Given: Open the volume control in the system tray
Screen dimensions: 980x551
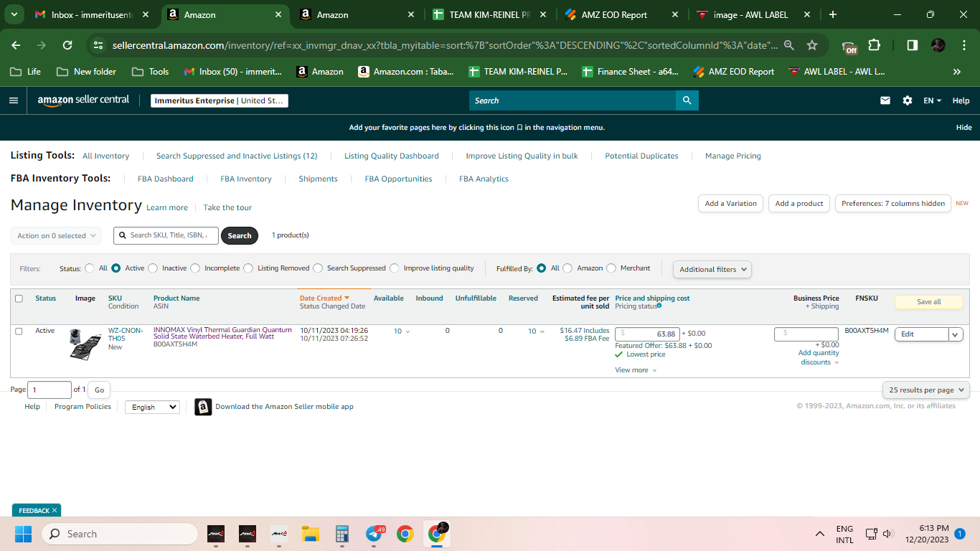Looking at the screenshot, I should [x=888, y=534].
